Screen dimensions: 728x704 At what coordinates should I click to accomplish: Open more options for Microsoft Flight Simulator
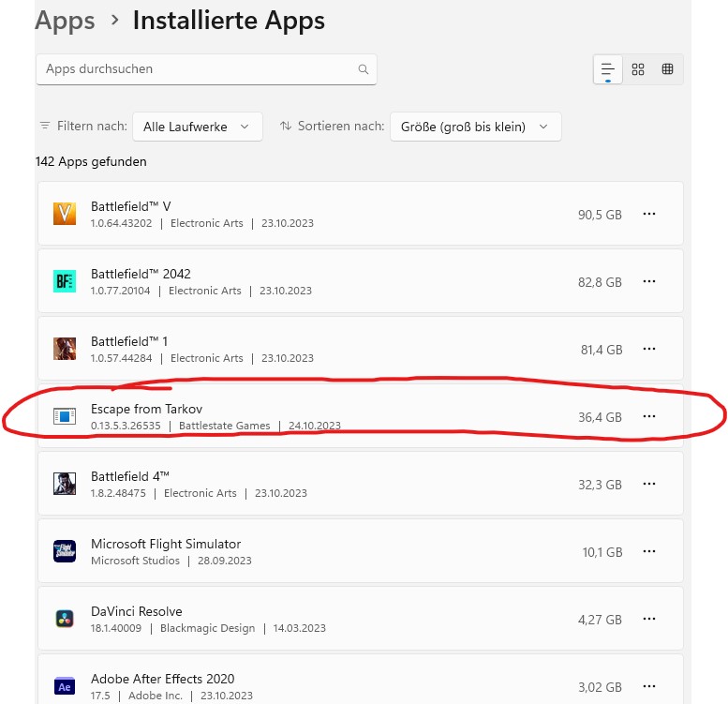(x=649, y=551)
